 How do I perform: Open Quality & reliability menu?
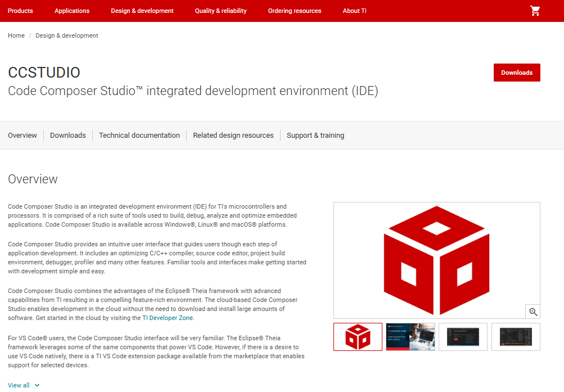(x=221, y=11)
